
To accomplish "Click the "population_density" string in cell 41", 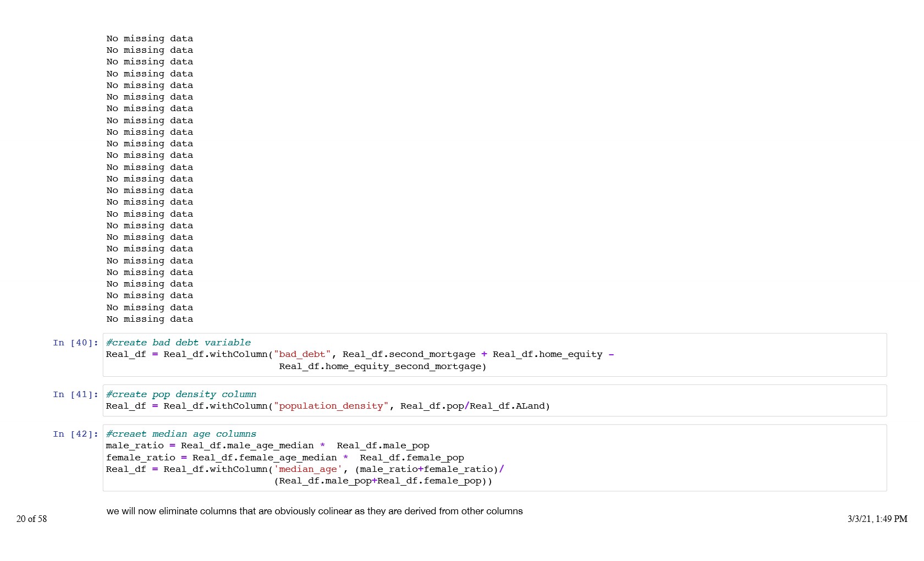I will tap(331, 406).
